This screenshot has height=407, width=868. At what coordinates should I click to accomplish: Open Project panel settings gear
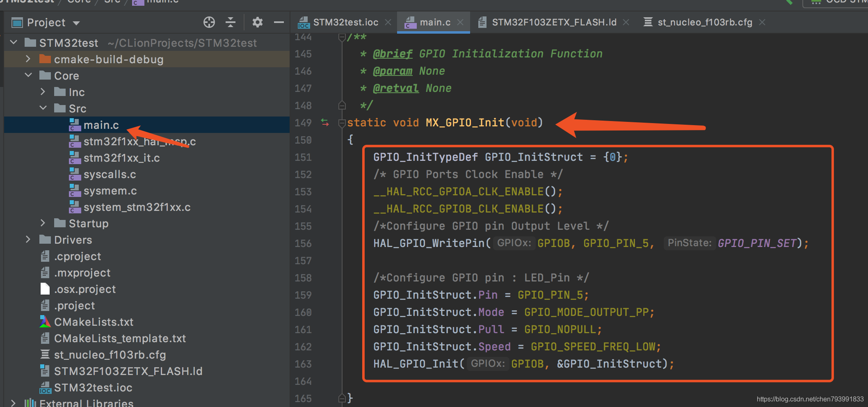257,22
